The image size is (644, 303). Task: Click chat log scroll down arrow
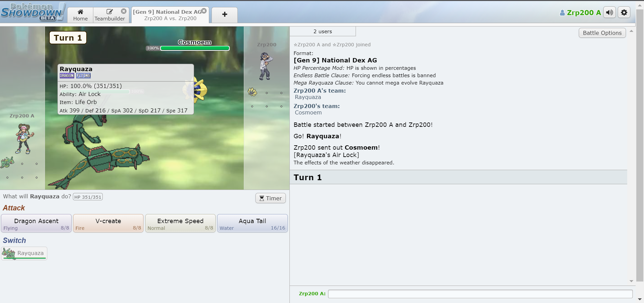pos(631,281)
